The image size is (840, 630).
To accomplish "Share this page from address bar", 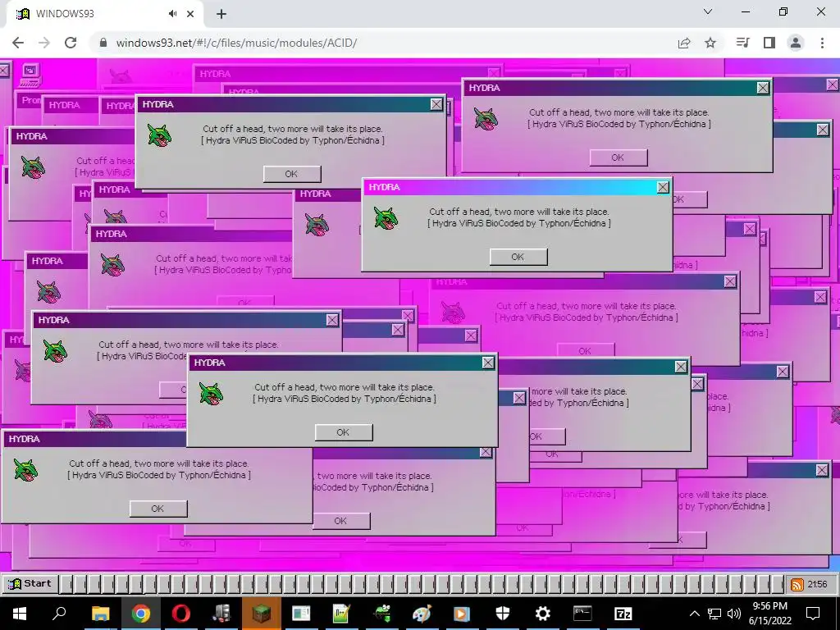I will tap(684, 43).
